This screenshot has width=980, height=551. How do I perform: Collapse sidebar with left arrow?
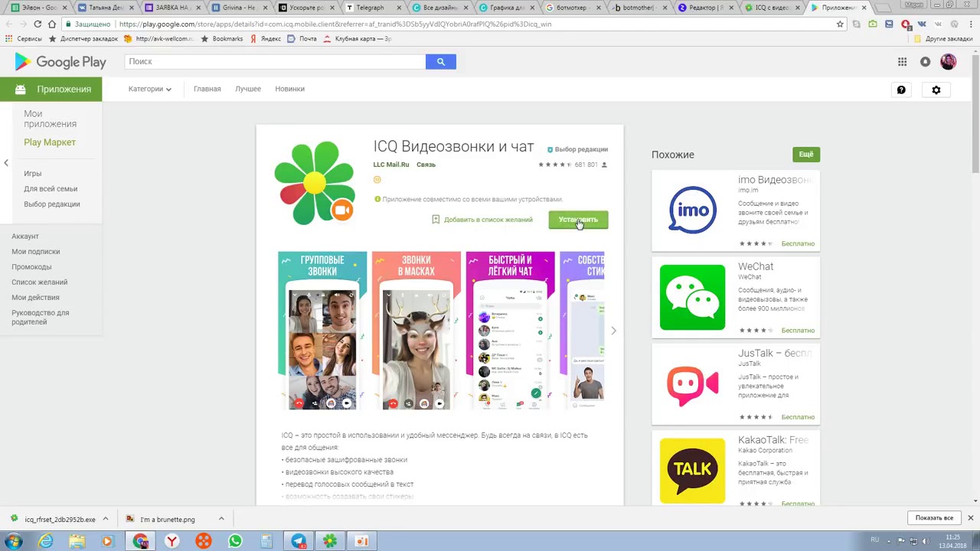6,162
